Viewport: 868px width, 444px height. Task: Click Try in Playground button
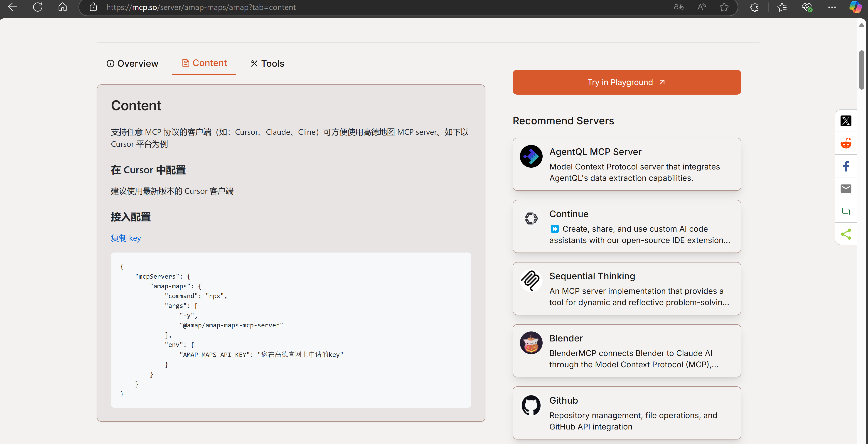click(x=626, y=82)
